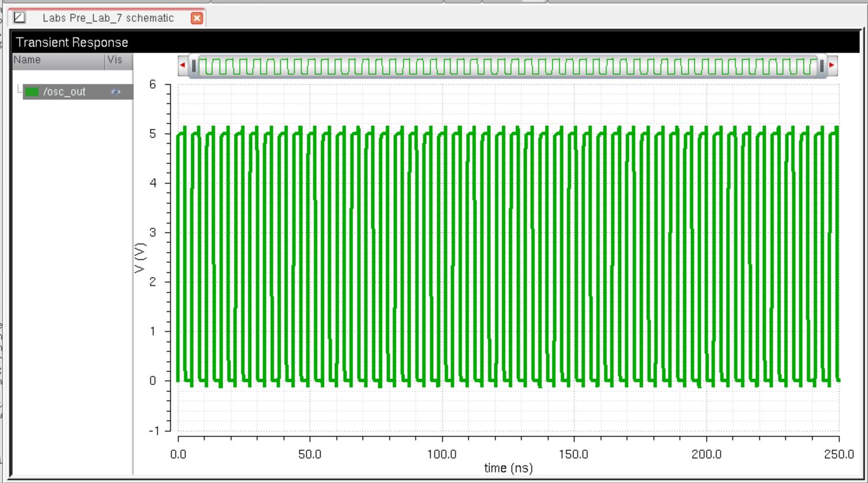The height and width of the screenshot is (483, 868).
Task: Close the Labs Pre_Lab_7 schematic tab
Action: click(197, 18)
